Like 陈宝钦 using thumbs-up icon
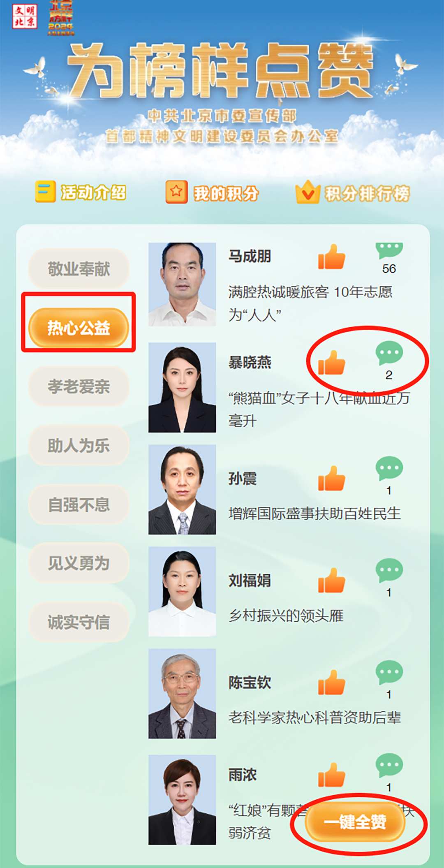 (x=331, y=682)
